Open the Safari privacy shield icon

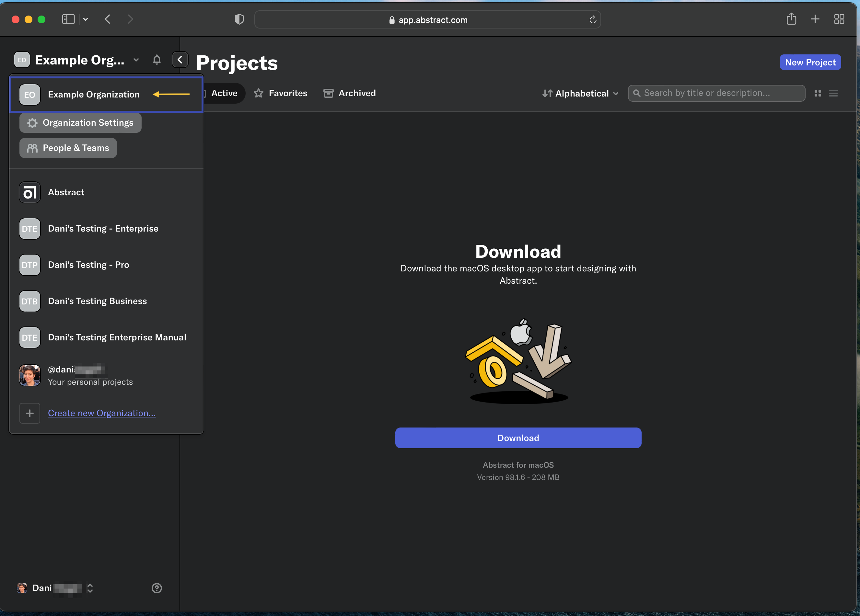[239, 19]
